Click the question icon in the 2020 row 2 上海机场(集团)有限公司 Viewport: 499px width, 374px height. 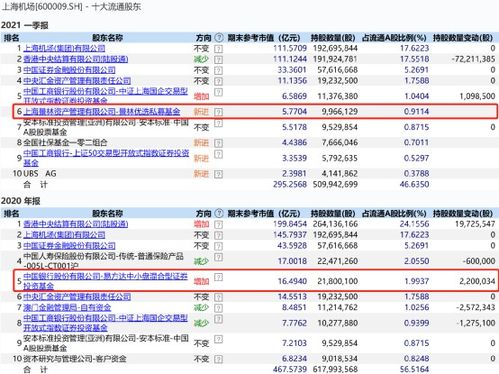pos(218,235)
